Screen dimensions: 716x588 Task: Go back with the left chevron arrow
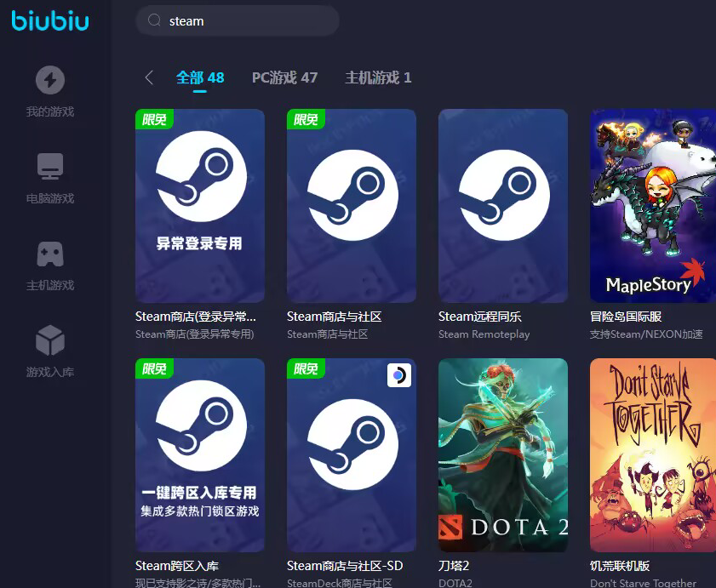[149, 77]
